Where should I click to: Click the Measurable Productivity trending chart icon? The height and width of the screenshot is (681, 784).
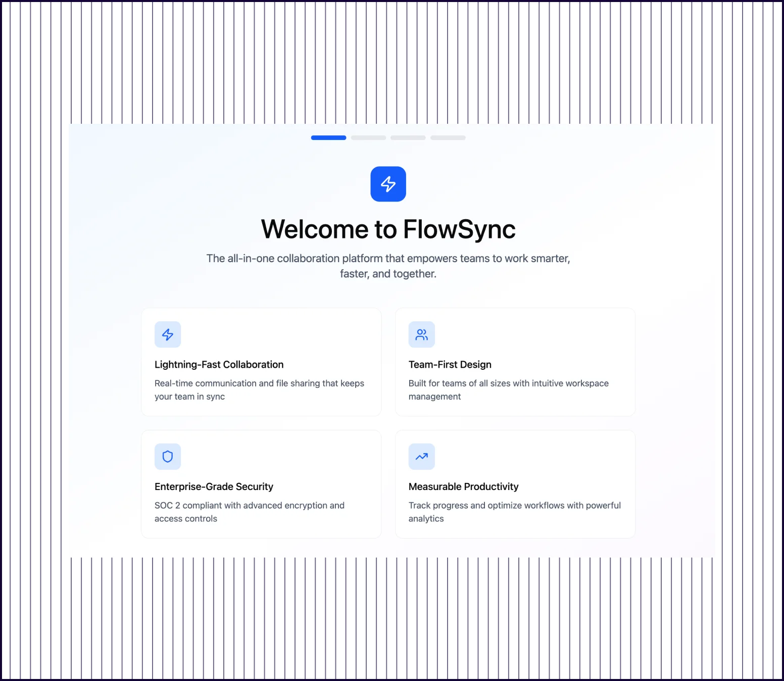coord(421,456)
